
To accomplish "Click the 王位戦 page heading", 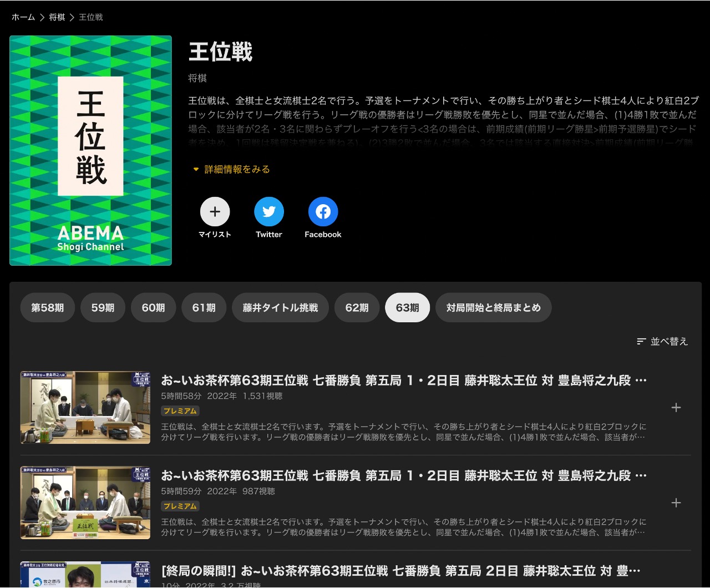I will tap(221, 52).
